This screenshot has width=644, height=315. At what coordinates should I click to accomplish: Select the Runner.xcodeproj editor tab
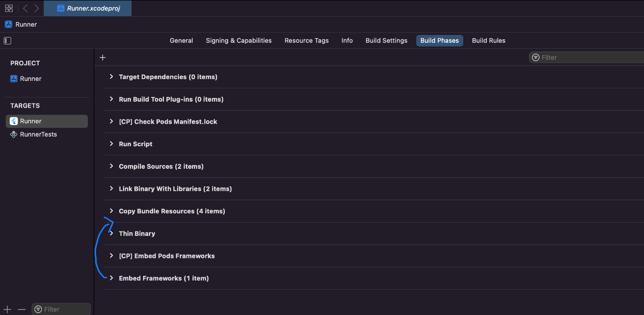pyautogui.click(x=87, y=8)
